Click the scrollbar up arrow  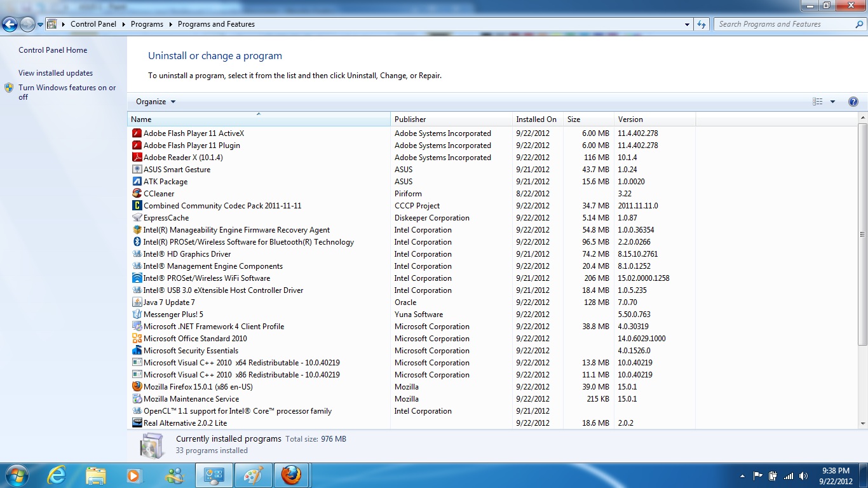[x=863, y=118]
